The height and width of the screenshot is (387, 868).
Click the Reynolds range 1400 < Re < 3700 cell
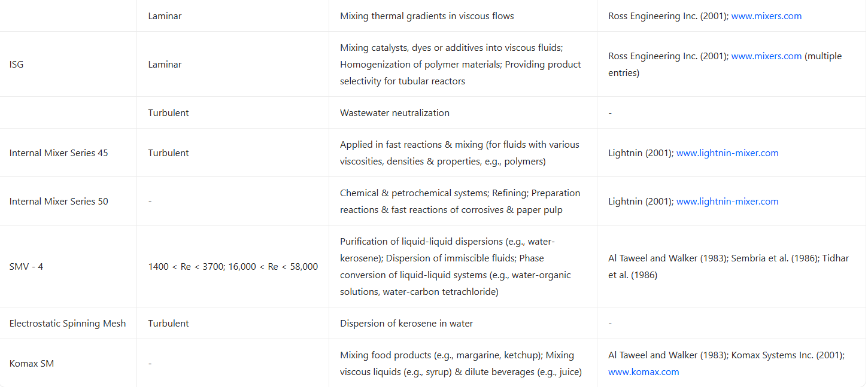tap(233, 267)
